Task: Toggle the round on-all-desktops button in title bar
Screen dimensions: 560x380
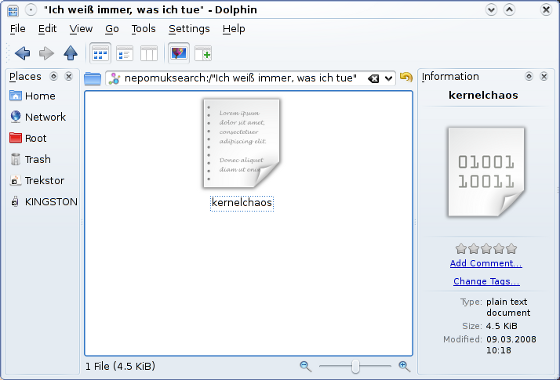Action: coord(31,10)
